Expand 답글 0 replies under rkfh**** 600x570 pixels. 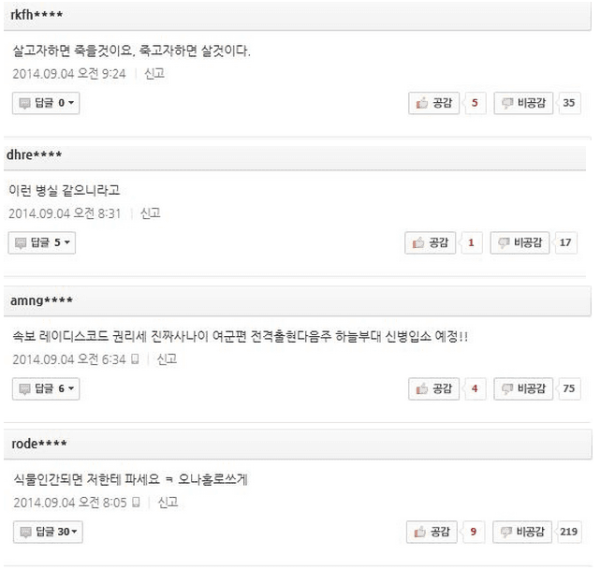click(46, 103)
